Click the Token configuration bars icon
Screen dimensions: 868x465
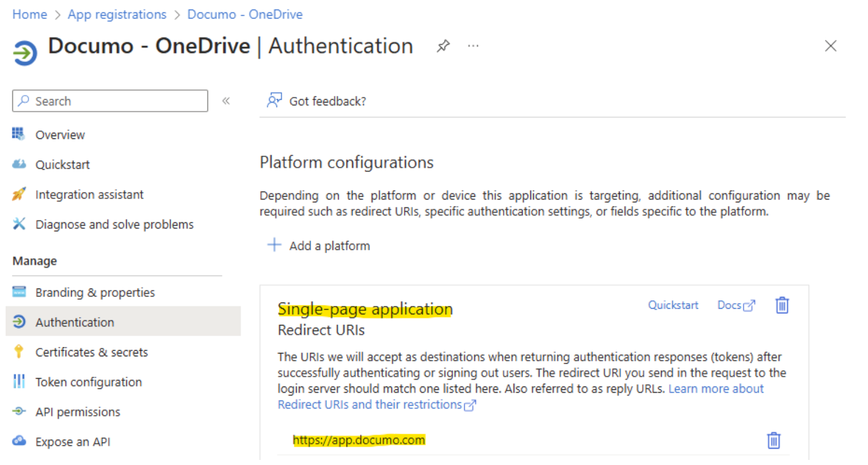coord(19,382)
